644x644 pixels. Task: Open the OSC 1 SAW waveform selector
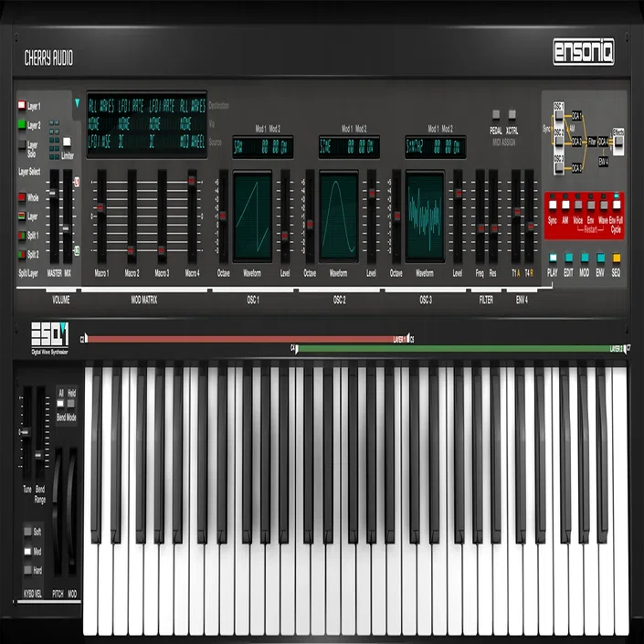[x=238, y=147]
